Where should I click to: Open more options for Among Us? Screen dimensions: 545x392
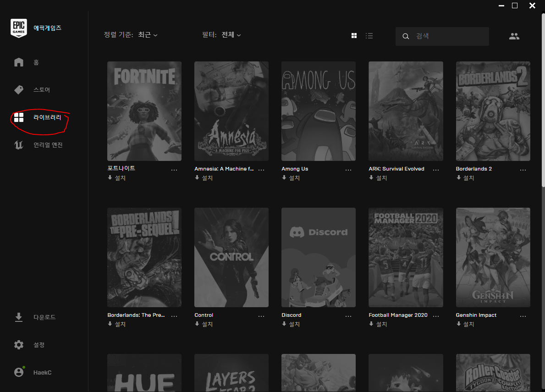click(348, 170)
